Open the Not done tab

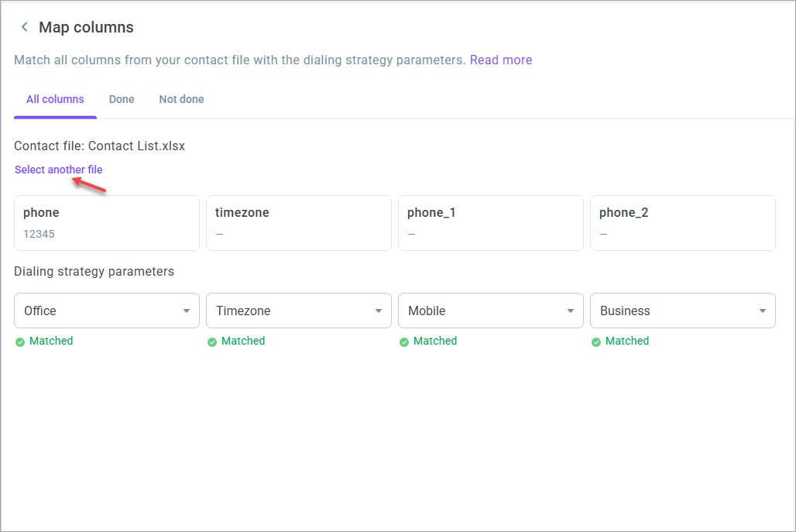(182, 99)
